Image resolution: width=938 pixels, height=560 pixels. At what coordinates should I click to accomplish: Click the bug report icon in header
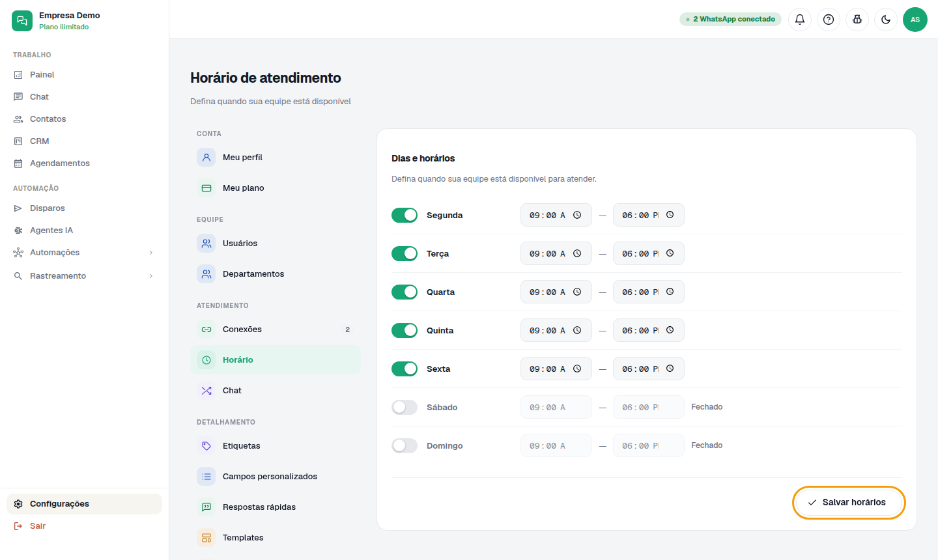click(x=857, y=20)
